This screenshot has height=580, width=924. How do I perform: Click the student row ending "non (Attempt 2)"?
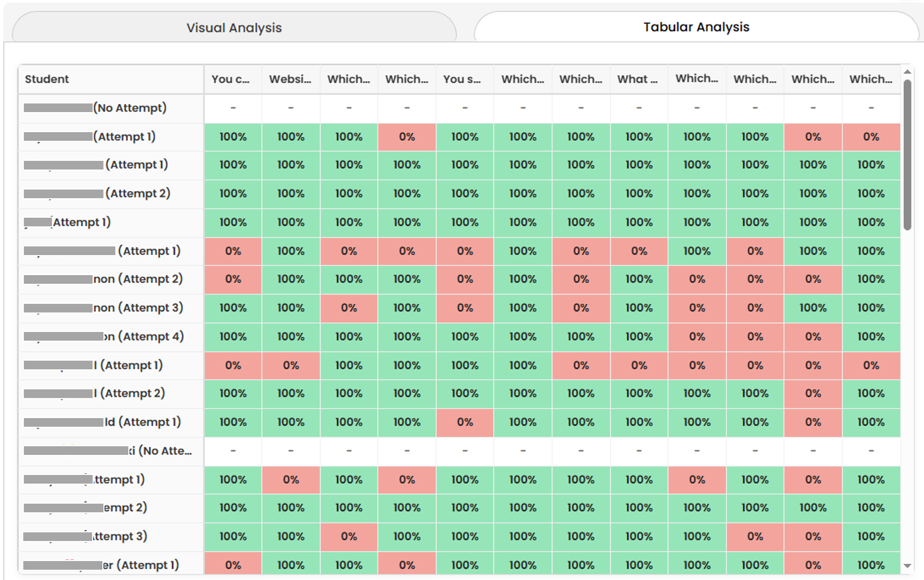[x=138, y=279]
